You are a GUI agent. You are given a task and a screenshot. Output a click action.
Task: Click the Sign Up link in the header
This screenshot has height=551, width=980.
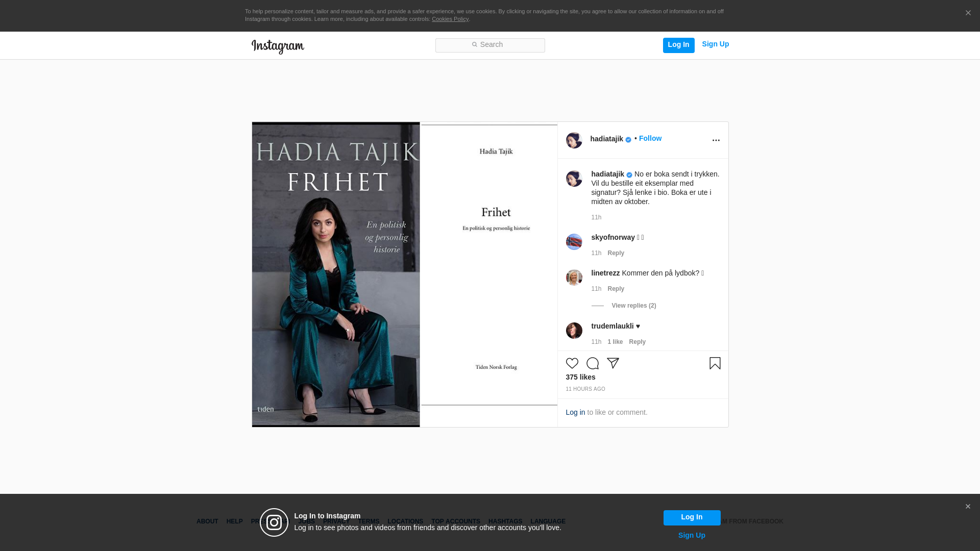(x=715, y=44)
